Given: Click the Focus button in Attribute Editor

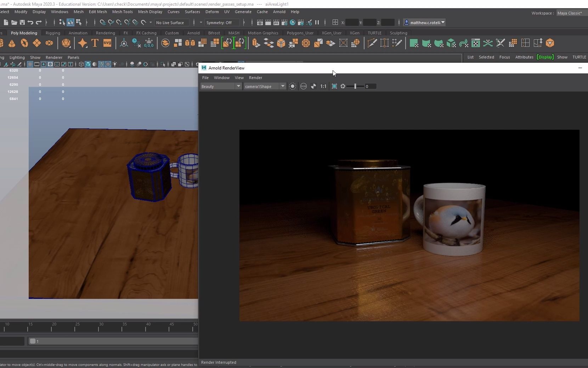Looking at the screenshot, I should click(x=504, y=57).
